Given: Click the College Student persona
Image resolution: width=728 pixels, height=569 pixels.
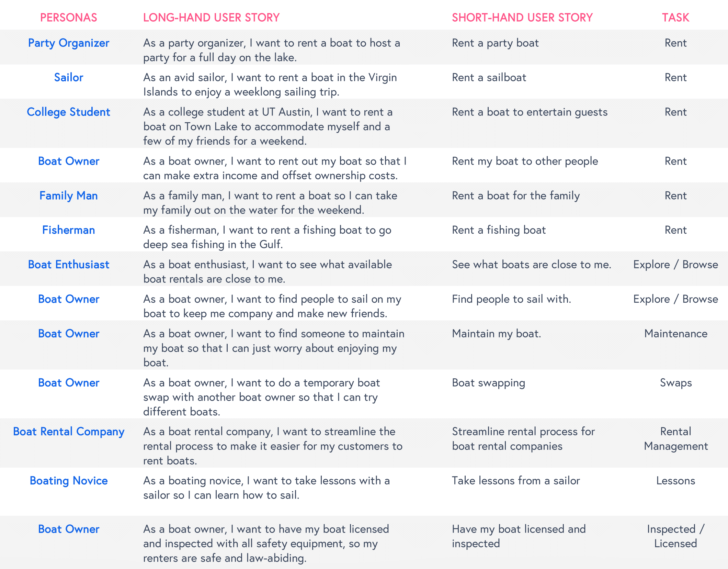Looking at the screenshot, I should click(69, 112).
